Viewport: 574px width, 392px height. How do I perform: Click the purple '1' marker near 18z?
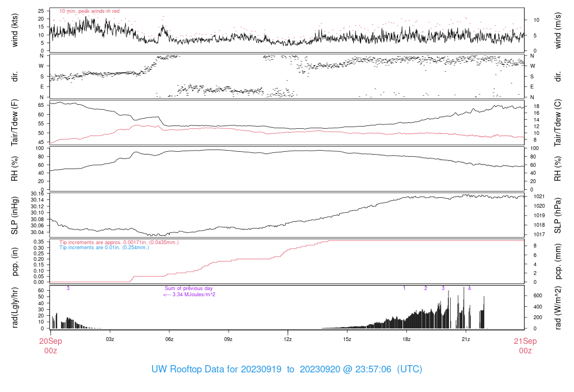pos(405,288)
